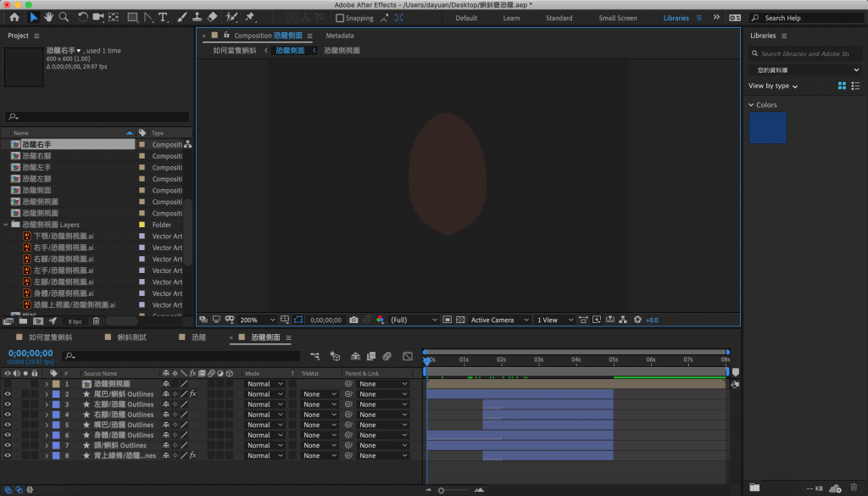Navigate to 如何當隻蝌蚪 in composition breadcrumb
The width and height of the screenshot is (868, 496).
tap(234, 50)
